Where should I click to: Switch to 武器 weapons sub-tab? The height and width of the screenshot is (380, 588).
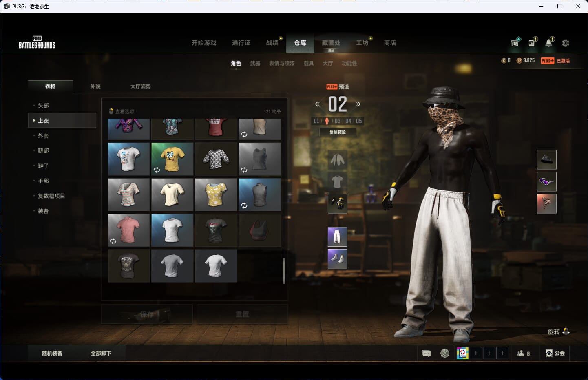point(255,64)
